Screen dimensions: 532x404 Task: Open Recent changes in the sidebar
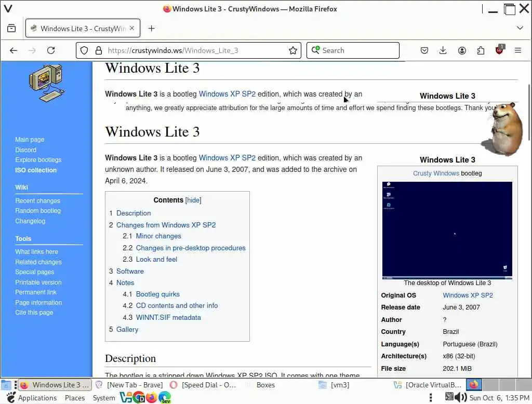37,201
